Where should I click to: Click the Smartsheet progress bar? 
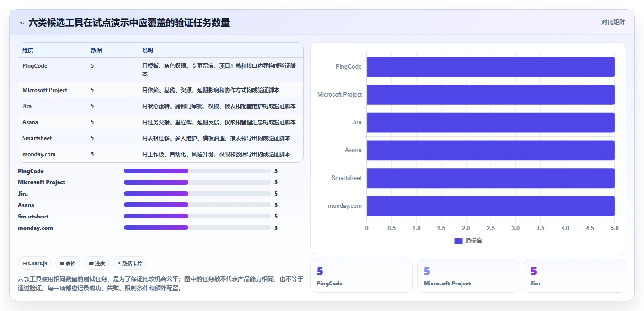[197, 216]
